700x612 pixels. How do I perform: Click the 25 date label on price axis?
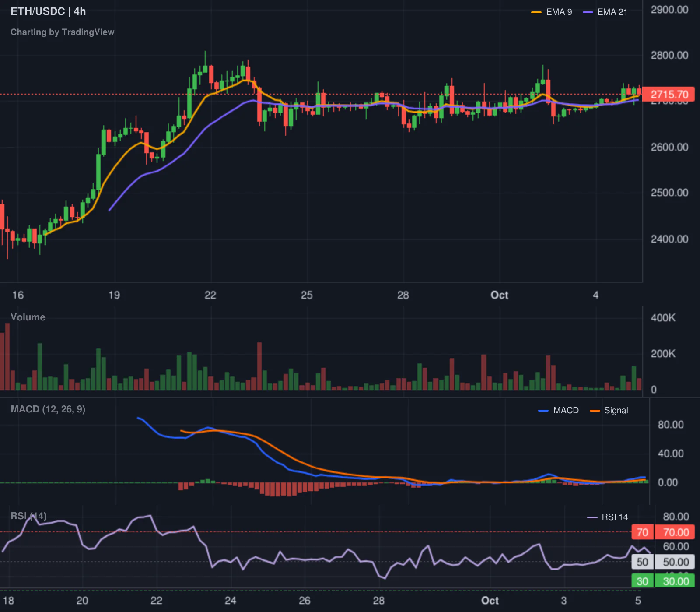point(307,295)
